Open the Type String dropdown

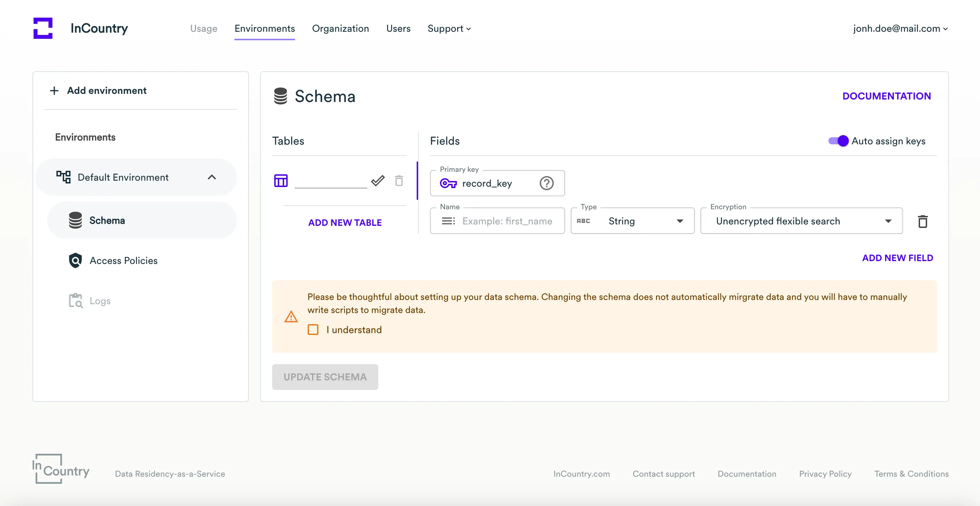(632, 221)
